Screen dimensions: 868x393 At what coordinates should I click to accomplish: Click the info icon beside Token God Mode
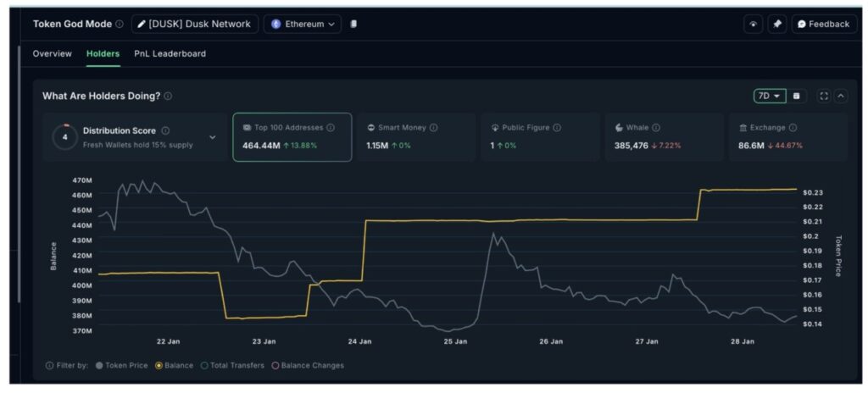120,24
